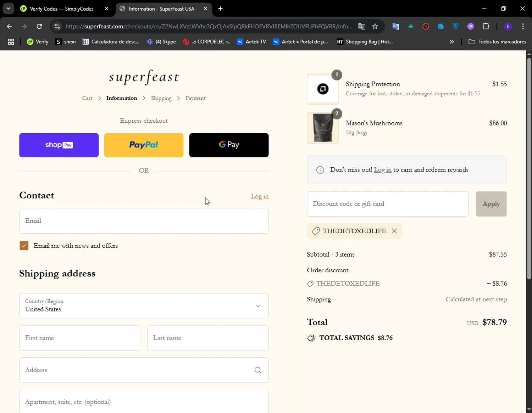
Task: Click the Shipping Protection product thumbnail
Action: [323, 89]
